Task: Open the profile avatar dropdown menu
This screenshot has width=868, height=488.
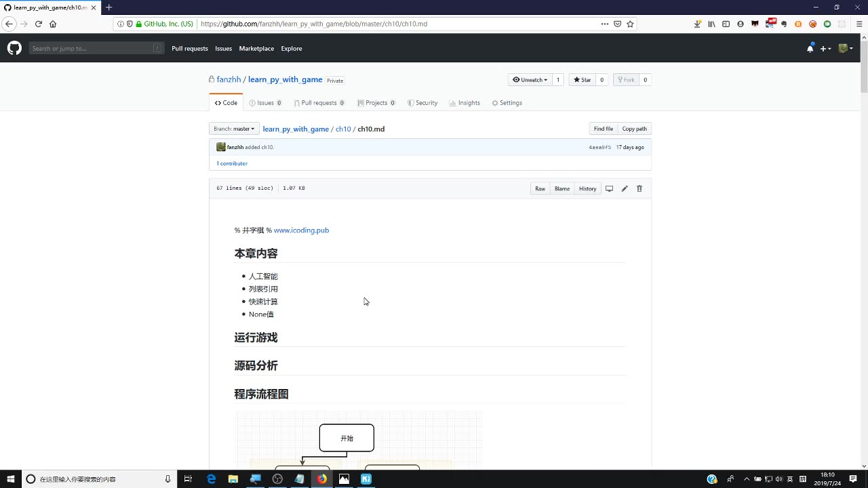Action: pyautogui.click(x=844, y=48)
